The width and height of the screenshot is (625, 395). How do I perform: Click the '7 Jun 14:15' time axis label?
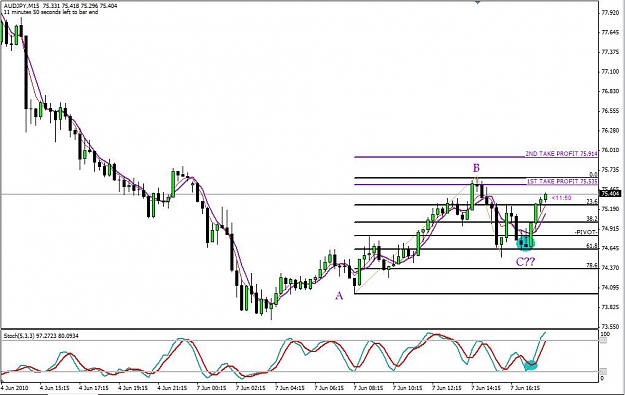486,387
